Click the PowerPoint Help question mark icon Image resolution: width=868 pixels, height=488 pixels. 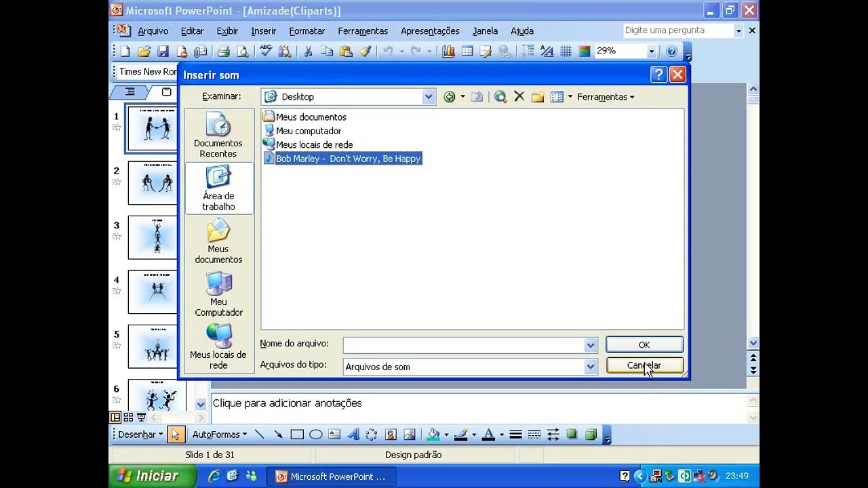(671, 52)
